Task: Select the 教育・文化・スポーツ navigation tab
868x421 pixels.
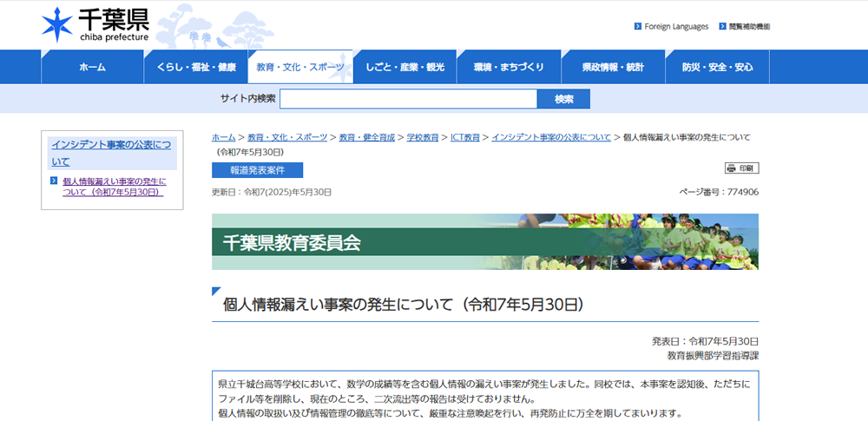Action: [300, 67]
